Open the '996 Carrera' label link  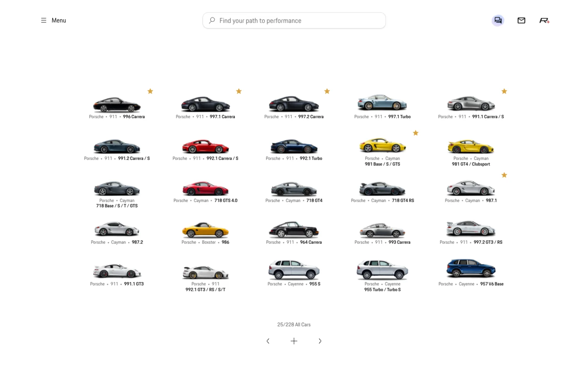click(x=134, y=117)
